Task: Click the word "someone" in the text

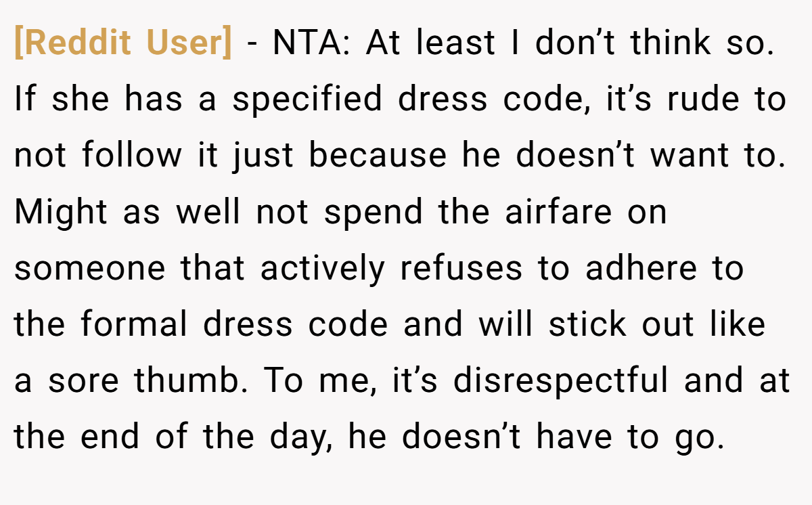Action: [90, 269]
